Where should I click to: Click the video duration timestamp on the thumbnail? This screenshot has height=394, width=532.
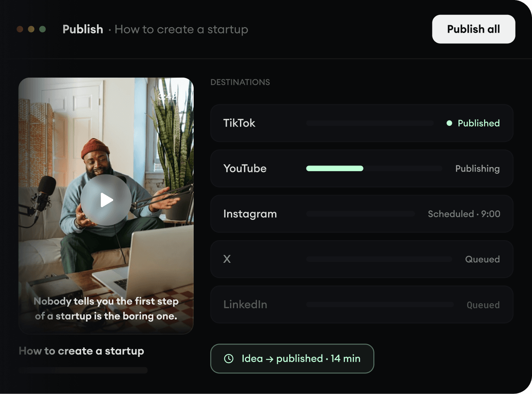click(x=168, y=97)
